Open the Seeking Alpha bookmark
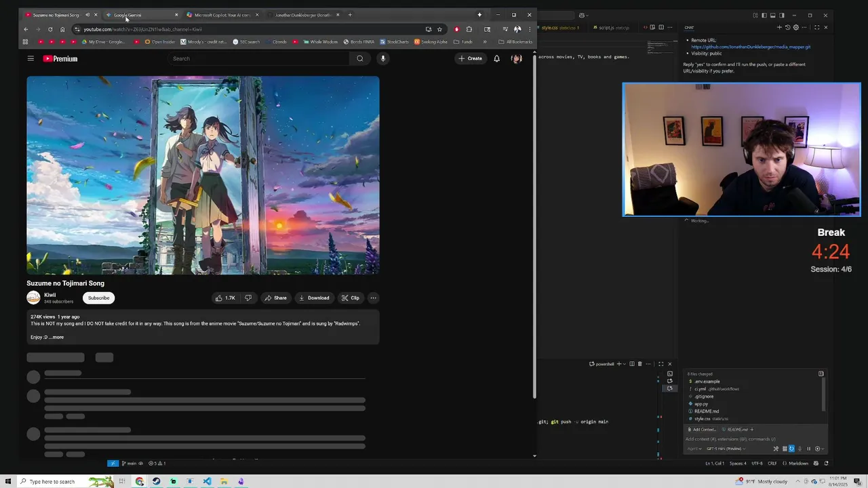Image resolution: width=868 pixels, height=488 pixels. pos(431,42)
